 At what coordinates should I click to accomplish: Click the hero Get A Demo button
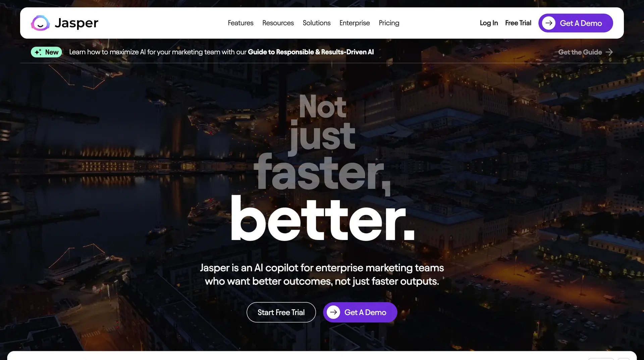coord(360,312)
